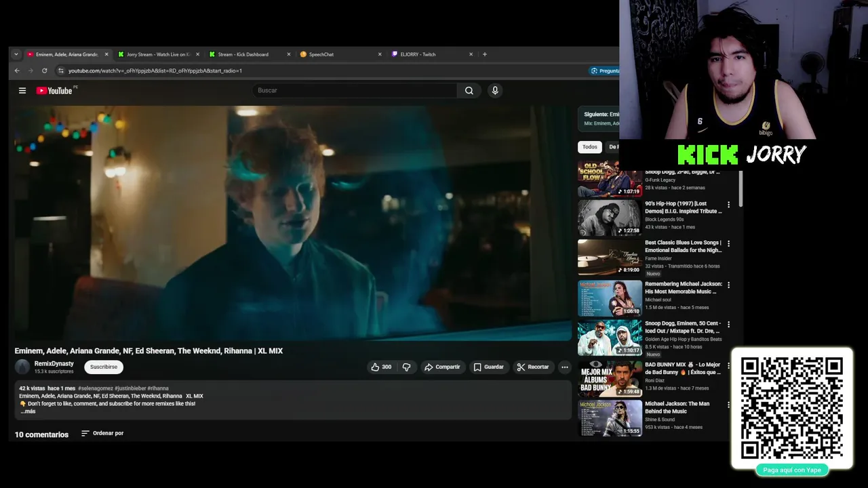Click the Golden Age Hip Hop y Banditos Beats
Screen dimensions: 868x488
(684, 339)
